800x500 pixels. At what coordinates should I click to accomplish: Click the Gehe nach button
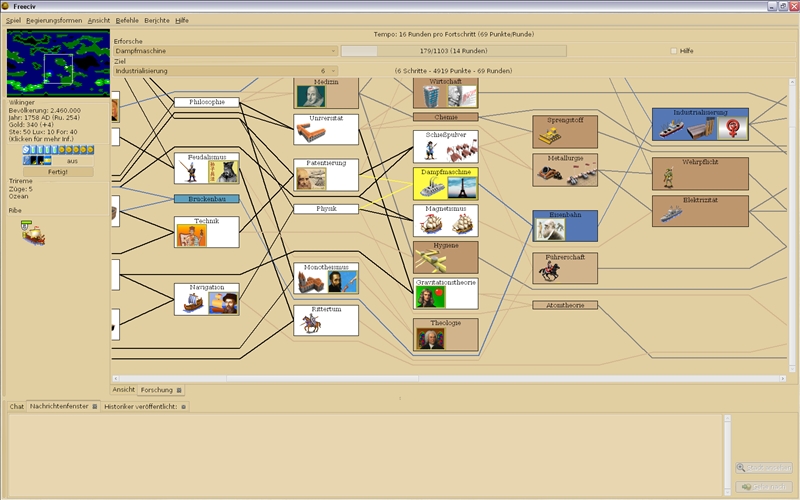764,487
